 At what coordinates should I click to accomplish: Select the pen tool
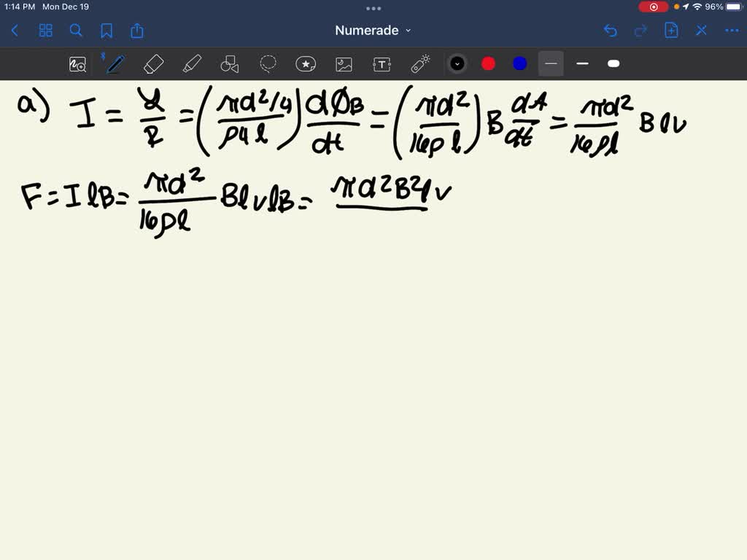(x=115, y=64)
